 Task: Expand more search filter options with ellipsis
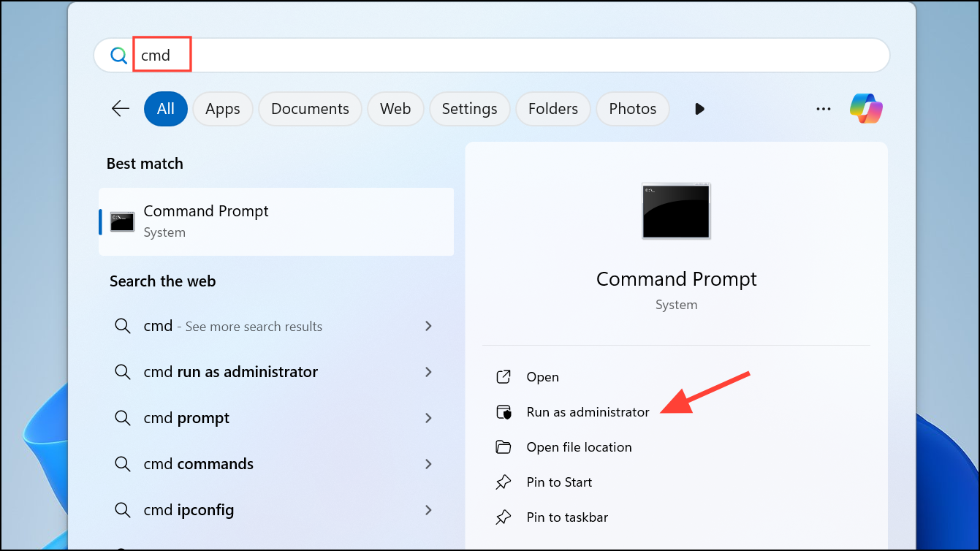(823, 108)
